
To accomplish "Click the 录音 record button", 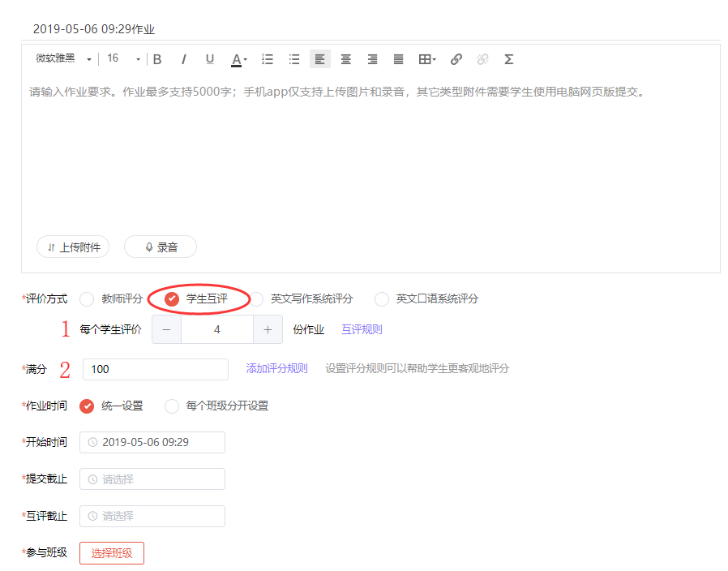I will pyautogui.click(x=161, y=247).
